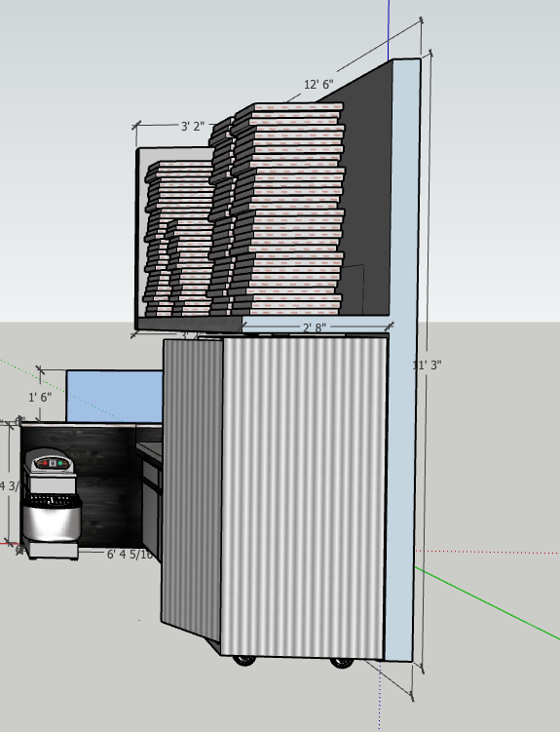Select the 11' 3" height dimension label
Image resolution: width=560 pixels, height=732 pixels.
pyautogui.click(x=427, y=366)
